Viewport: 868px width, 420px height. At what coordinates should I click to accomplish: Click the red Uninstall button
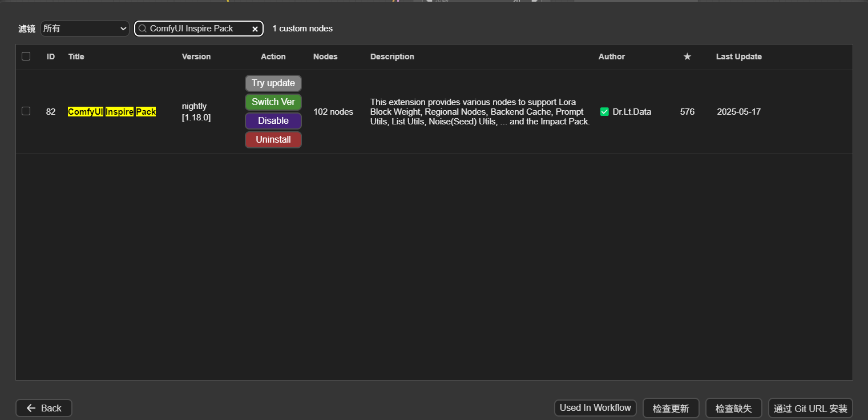pos(273,140)
